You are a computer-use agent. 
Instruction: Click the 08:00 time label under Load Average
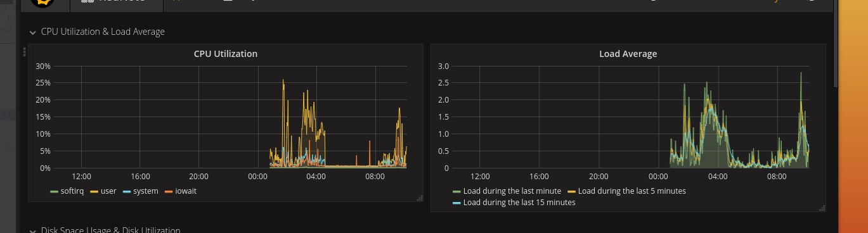coord(777,177)
